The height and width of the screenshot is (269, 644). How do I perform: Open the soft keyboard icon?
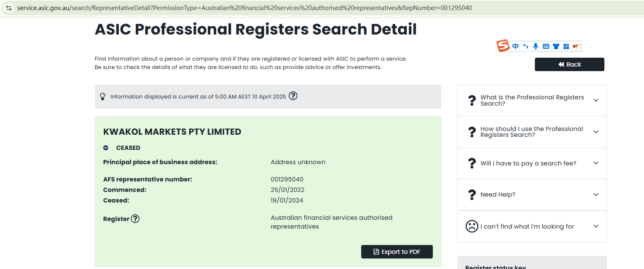546,46
